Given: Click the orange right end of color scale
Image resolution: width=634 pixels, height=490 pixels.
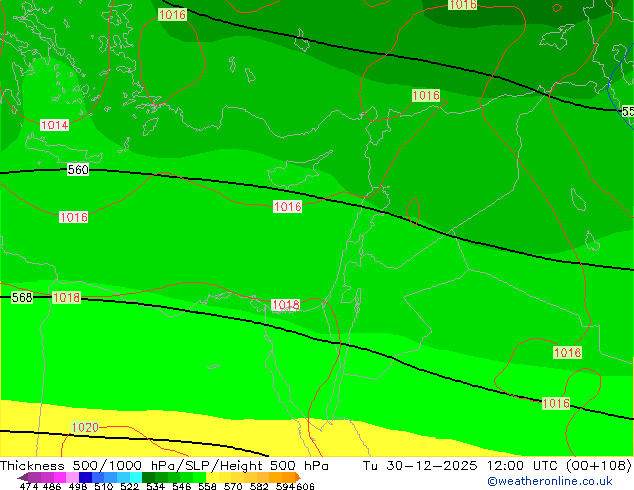Looking at the screenshot, I should tap(292, 477).
